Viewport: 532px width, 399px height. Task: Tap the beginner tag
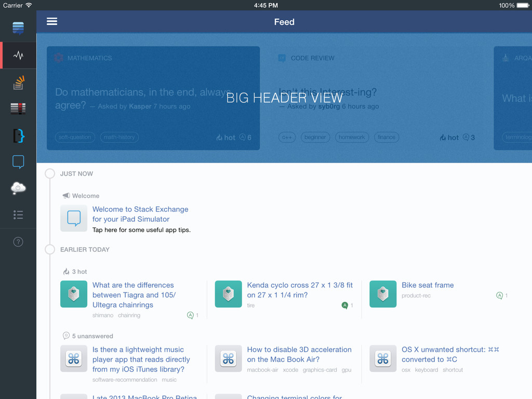315,137
